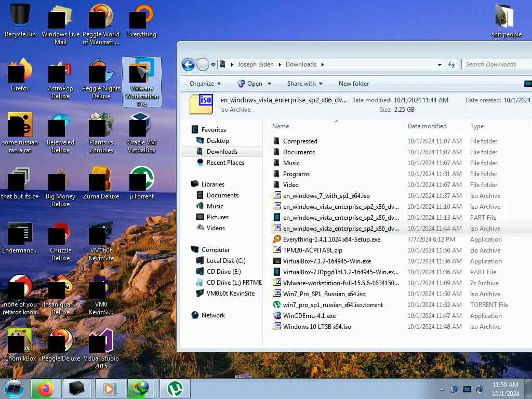The image size is (532, 399).
Task: Open the dropdown arrow beside Open
Action: [270, 84]
